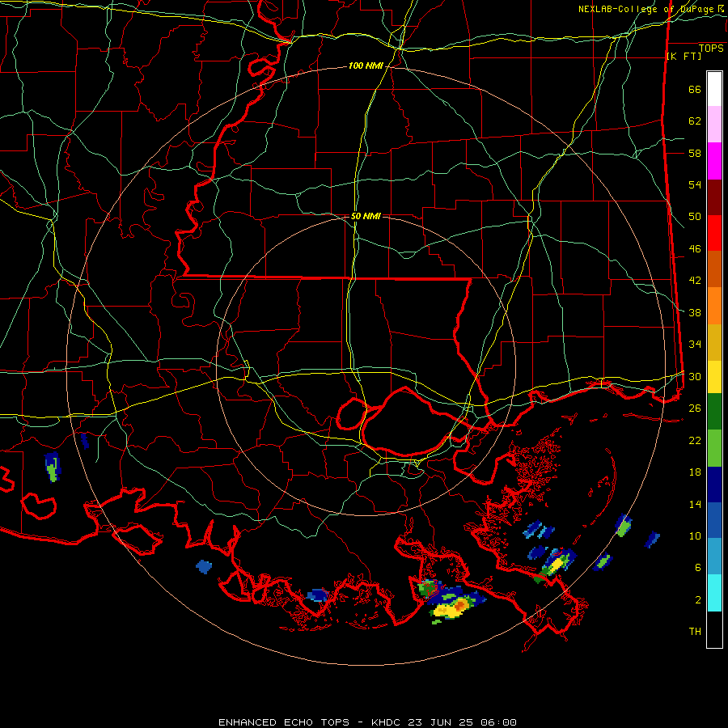The width and height of the screenshot is (728, 728).
Task: Click the light pink legend swatch
Action: [x=714, y=125]
